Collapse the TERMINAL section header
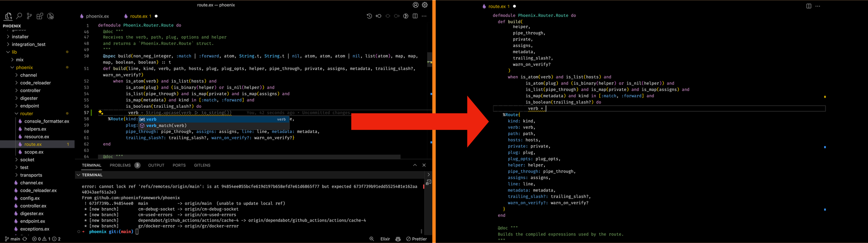Screen dimensions: 868x243 pos(78,175)
